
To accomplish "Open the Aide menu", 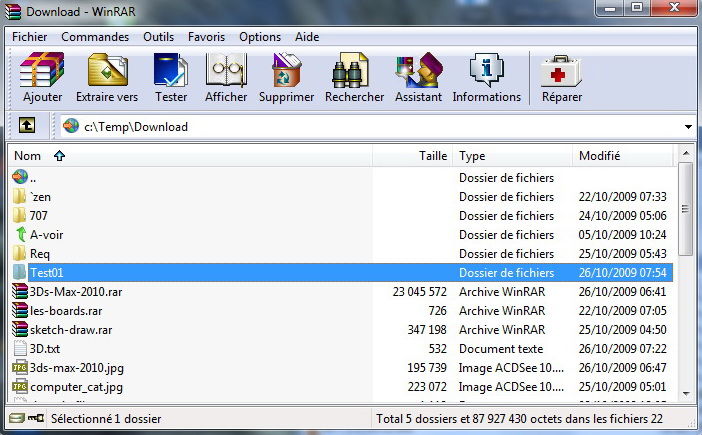I will coord(307,37).
